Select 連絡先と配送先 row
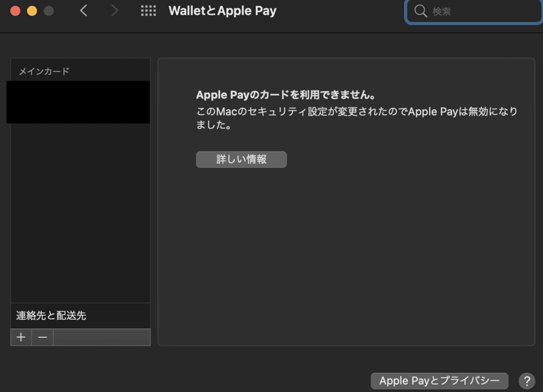Screen dimensions: 543x392 tap(81, 315)
